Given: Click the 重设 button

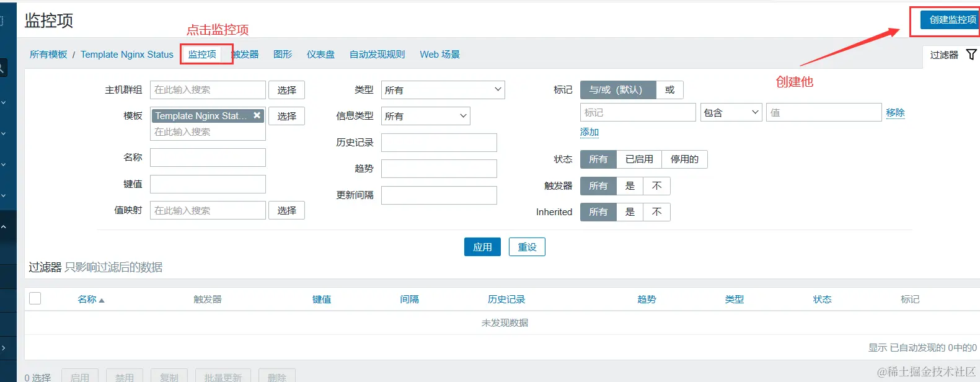Looking at the screenshot, I should tap(527, 247).
